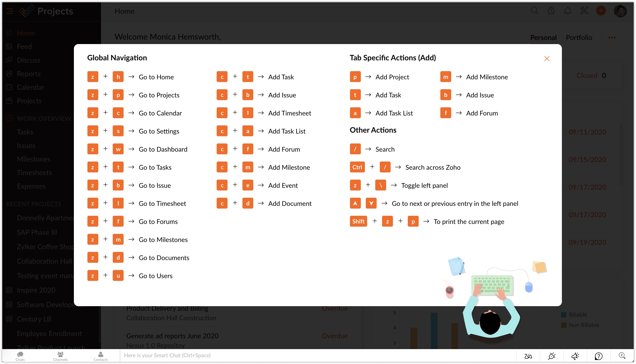Click the Billable legend color swatch
Viewport: 636px width, 364px height.
click(x=563, y=315)
